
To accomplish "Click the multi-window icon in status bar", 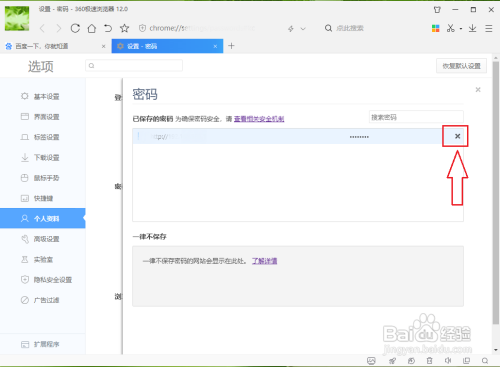I will pyautogui.click(x=466, y=361).
